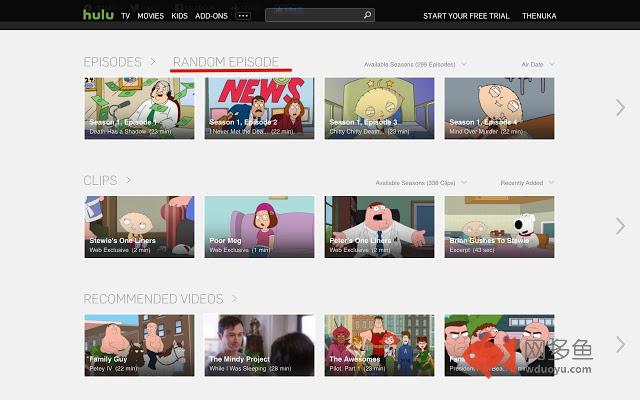The height and width of the screenshot is (400, 640).
Task: Open the THENUKA account menu
Action: [539, 16]
